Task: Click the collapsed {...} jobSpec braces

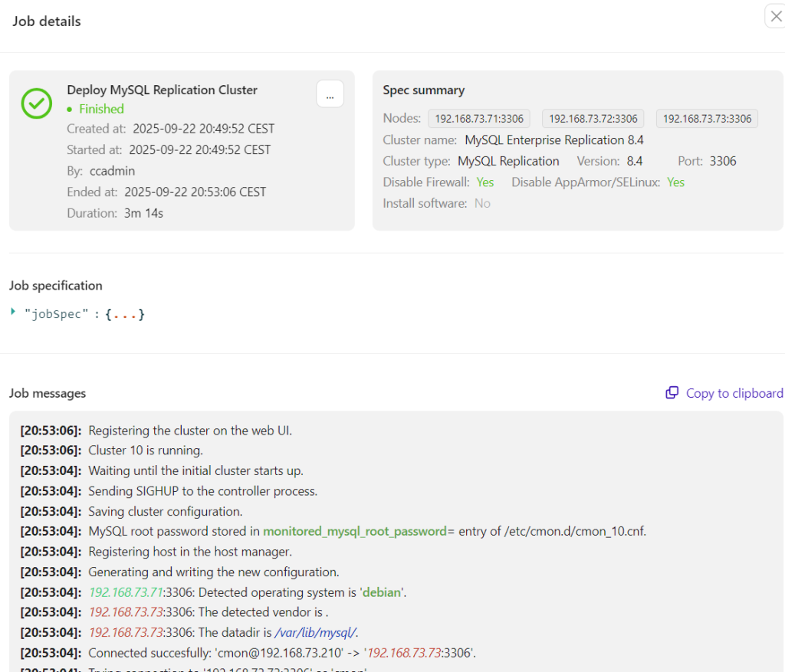Action: [x=125, y=314]
